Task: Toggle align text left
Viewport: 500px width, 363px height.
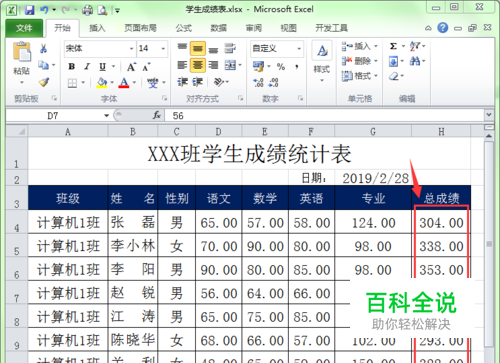Action: click(182, 65)
